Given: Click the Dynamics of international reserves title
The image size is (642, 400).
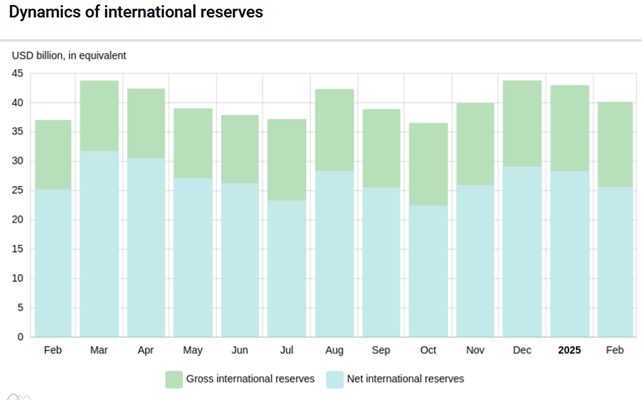Looking at the screenshot, I should click(136, 13).
